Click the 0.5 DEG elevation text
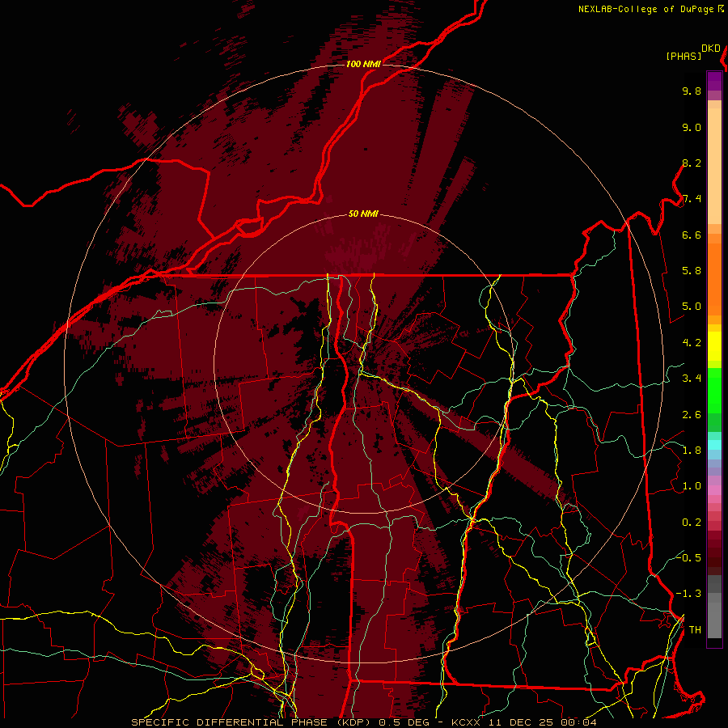This screenshot has width=728, height=728. [404, 722]
